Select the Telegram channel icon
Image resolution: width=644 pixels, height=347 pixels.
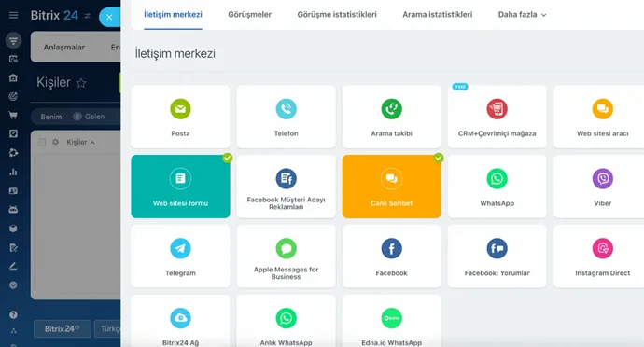[x=180, y=248]
